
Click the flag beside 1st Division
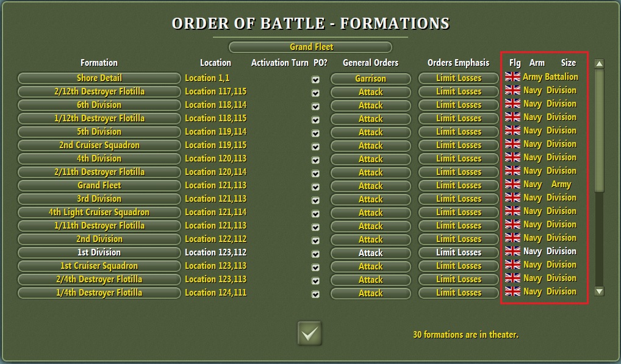(x=514, y=252)
